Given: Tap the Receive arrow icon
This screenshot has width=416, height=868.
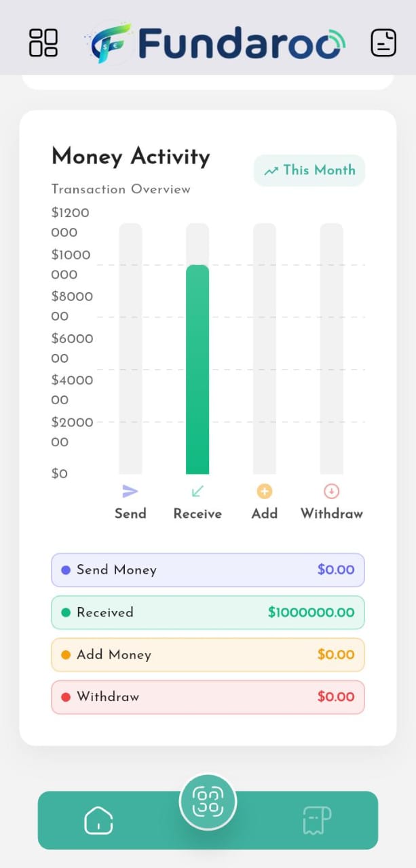Looking at the screenshot, I should pos(197,492).
